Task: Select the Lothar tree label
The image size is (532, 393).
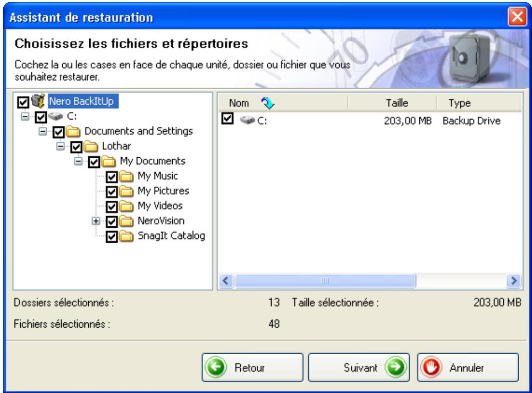Action: coord(116,146)
